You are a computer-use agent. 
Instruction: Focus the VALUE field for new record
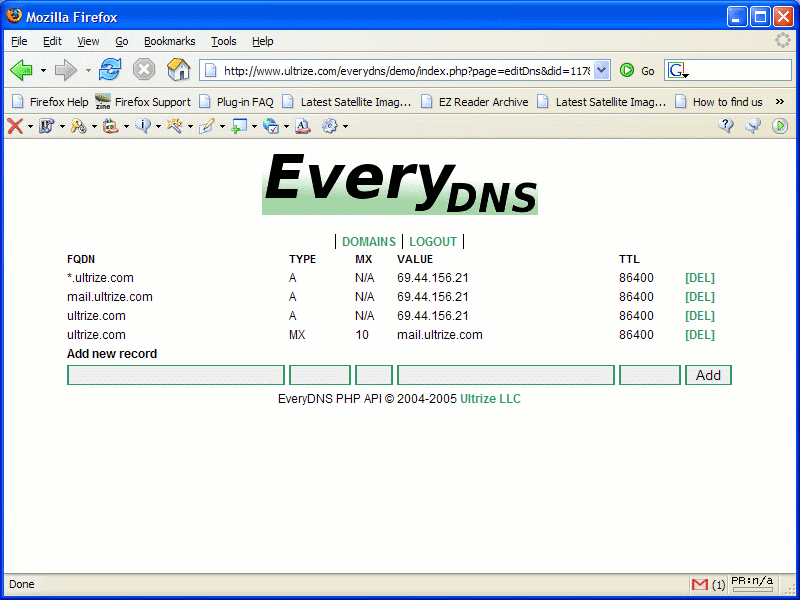click(506, 375)
